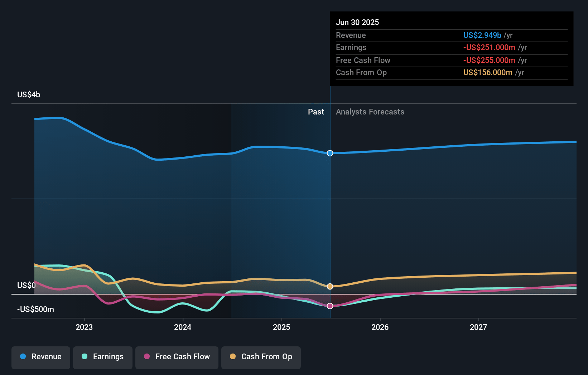Image resolution: width=588 pixels, height=375 pixels.
Task: Click the 2027 x-axis label
Action: [478, 327]
